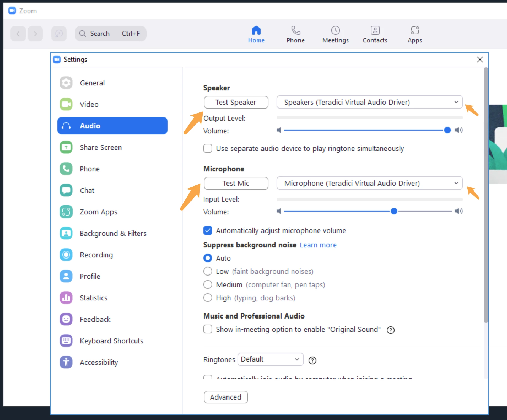This screenshot has width=507, height=420.
Task: Open the Ringtones Default dropdown
Action: pyautogui.click(x=270, y=359)
